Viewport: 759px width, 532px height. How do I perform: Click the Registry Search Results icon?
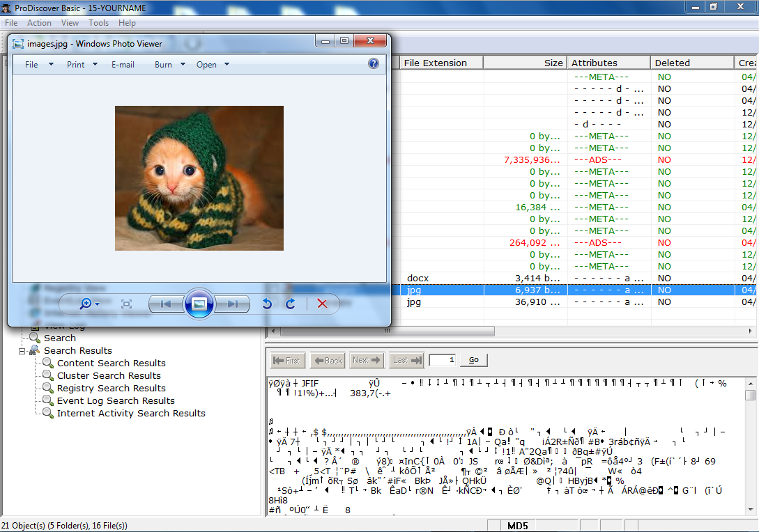click(x=47, y=388)
